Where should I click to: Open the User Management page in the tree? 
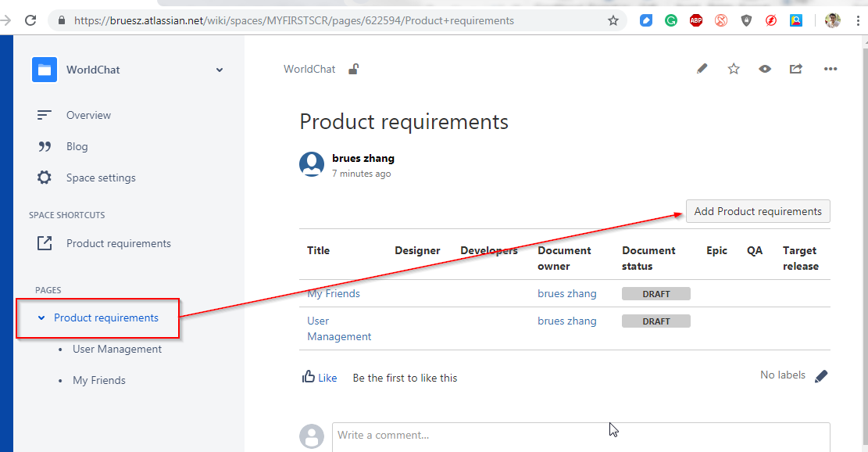click(117, 349)
